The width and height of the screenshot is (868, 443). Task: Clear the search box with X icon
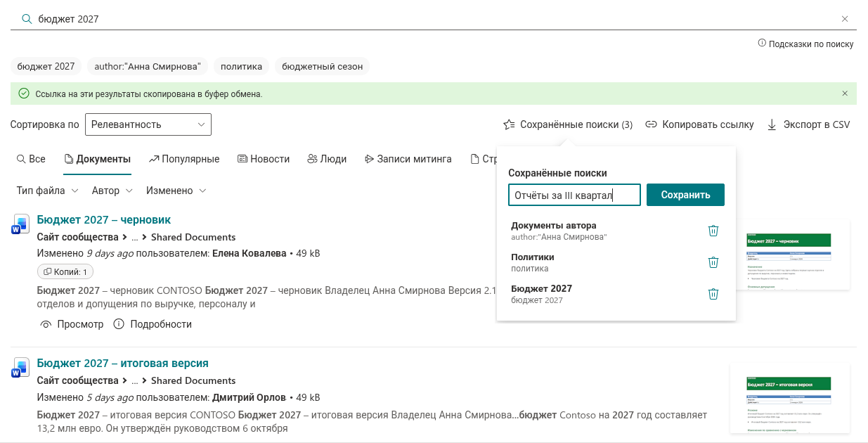(x=845, y=19)
